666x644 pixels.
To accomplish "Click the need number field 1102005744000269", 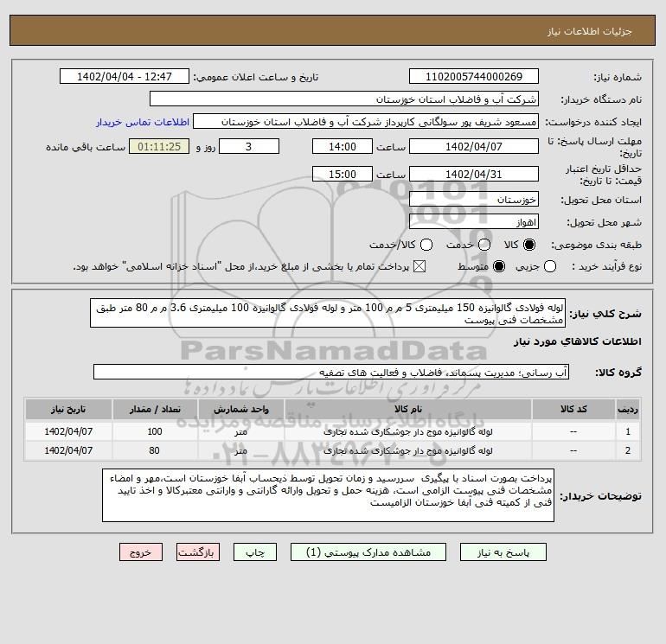I will 474,77.
